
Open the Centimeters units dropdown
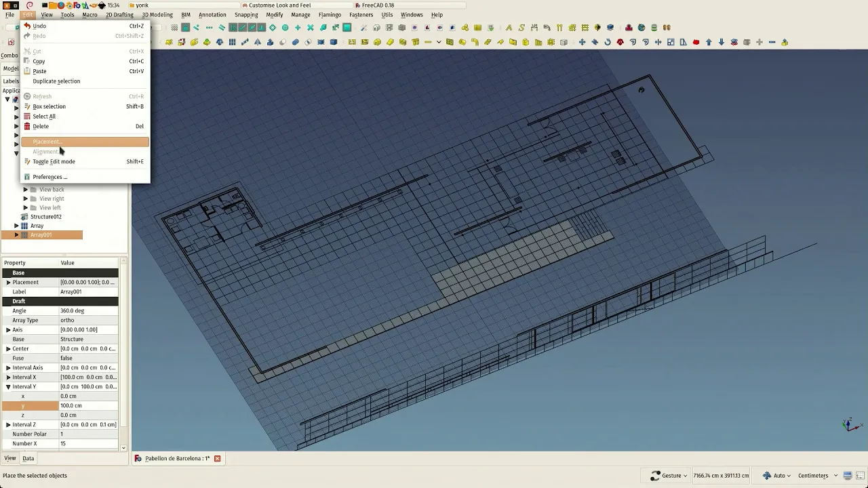click(817, 475)
